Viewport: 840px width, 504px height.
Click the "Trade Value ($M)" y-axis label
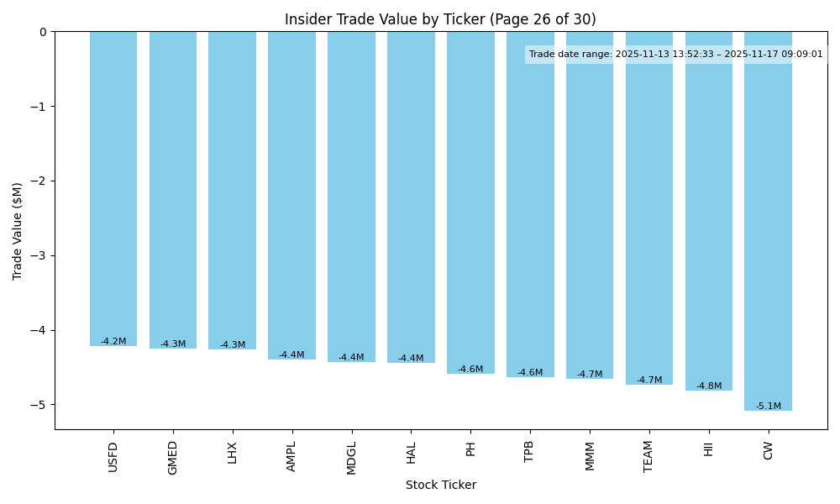(18, 231)
